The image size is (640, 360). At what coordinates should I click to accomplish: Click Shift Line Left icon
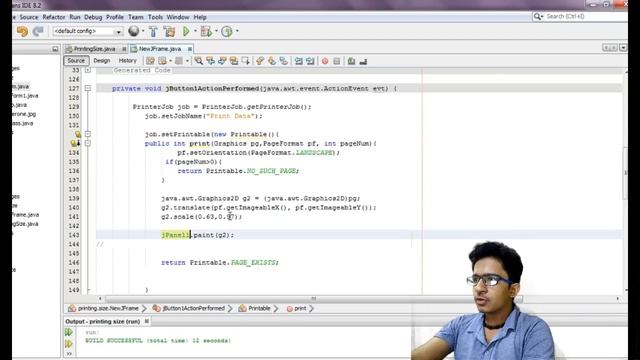click(x=299, y=61)
